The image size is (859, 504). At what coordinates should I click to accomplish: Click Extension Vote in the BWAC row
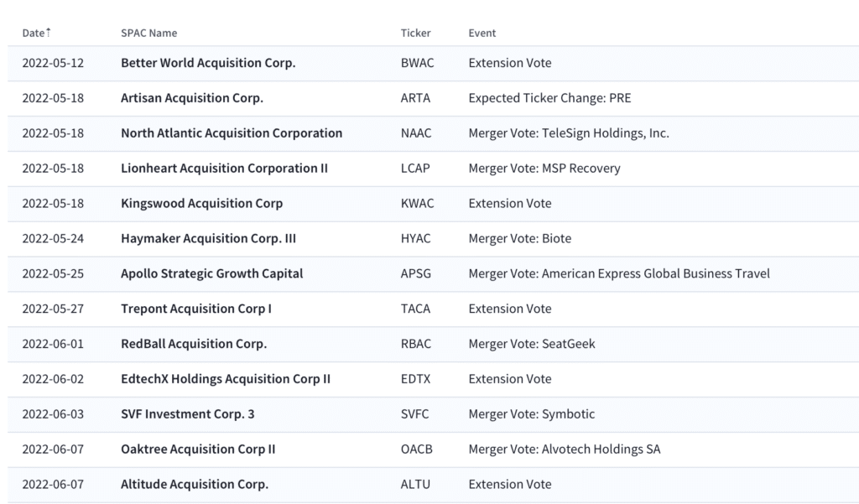510,63
